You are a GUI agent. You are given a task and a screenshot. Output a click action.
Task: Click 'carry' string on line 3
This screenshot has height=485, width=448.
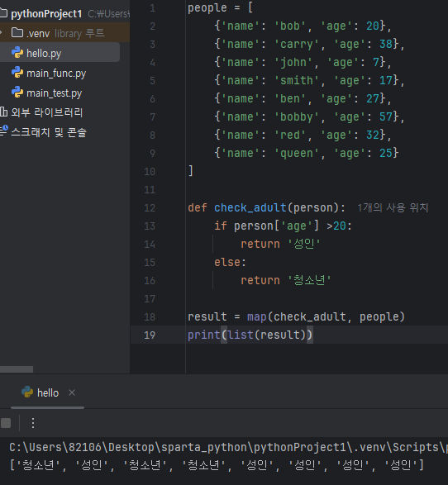point(297,45)
